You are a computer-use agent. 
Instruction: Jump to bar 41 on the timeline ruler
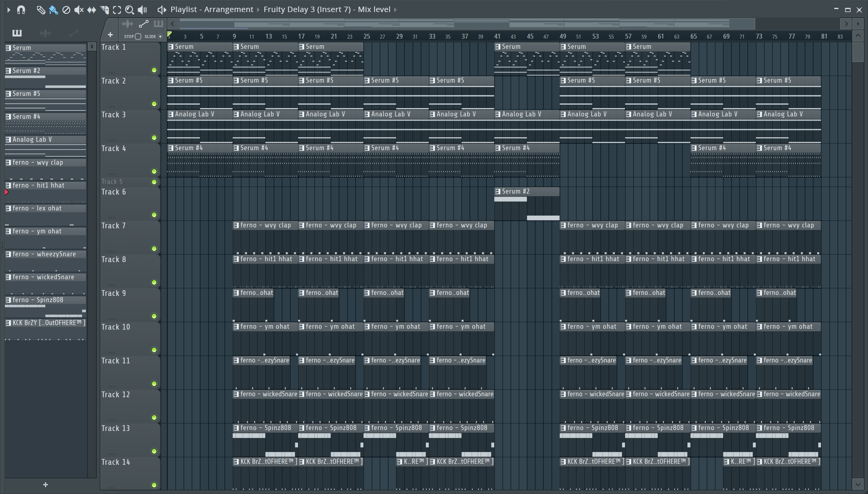(497, 36)
